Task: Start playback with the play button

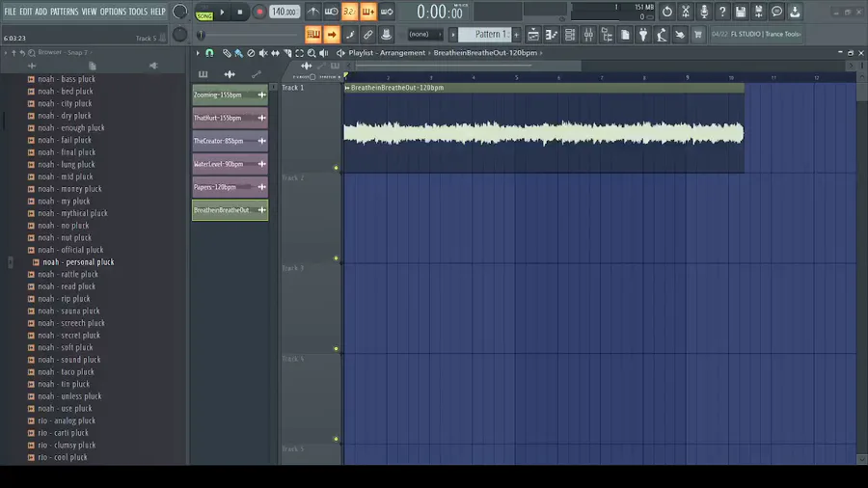Action: pyautogui.click(x=222, y=12)
